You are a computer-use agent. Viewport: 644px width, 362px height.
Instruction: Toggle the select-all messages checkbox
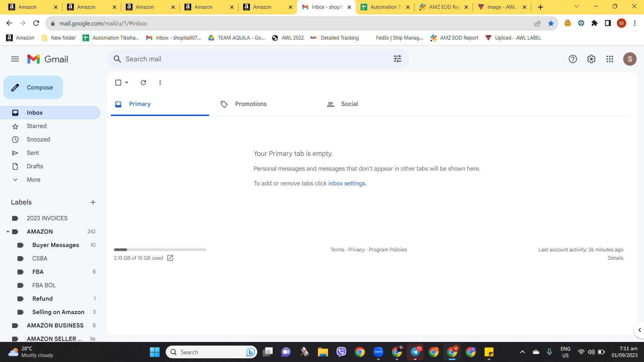click(118, 82)
